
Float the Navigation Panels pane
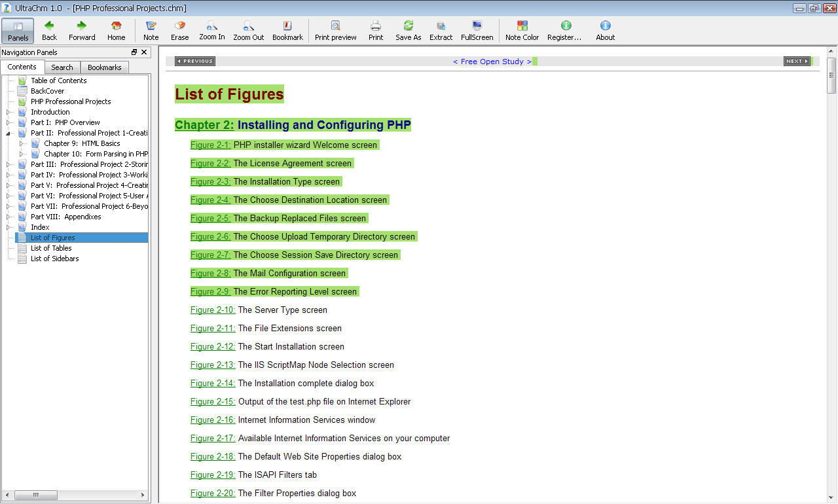[134, 52]
